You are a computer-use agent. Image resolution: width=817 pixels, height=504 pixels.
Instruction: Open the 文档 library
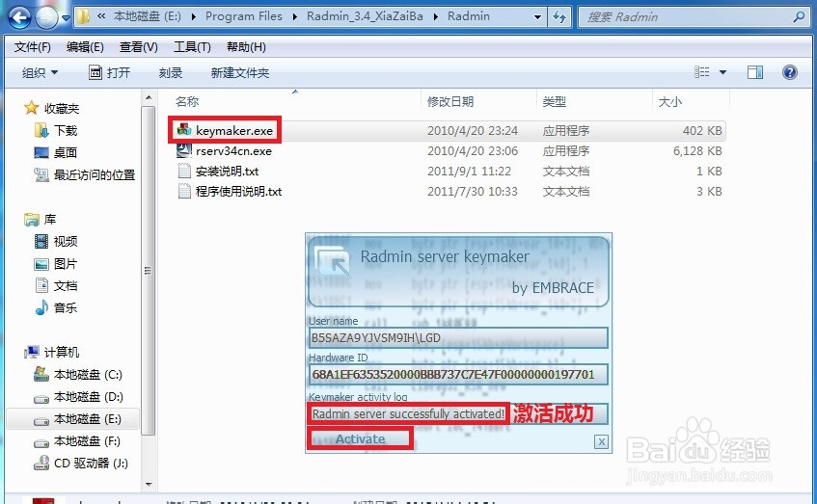pyautogui.click(x=66, y=286)
